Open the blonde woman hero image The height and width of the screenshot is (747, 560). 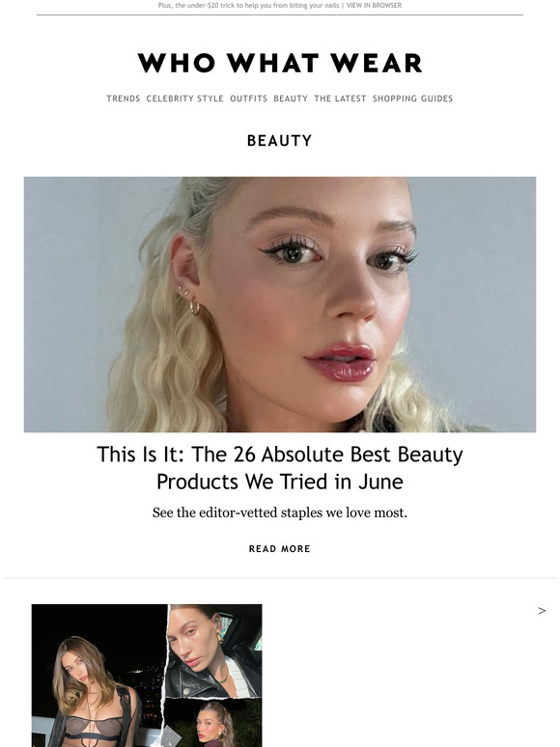280,304
